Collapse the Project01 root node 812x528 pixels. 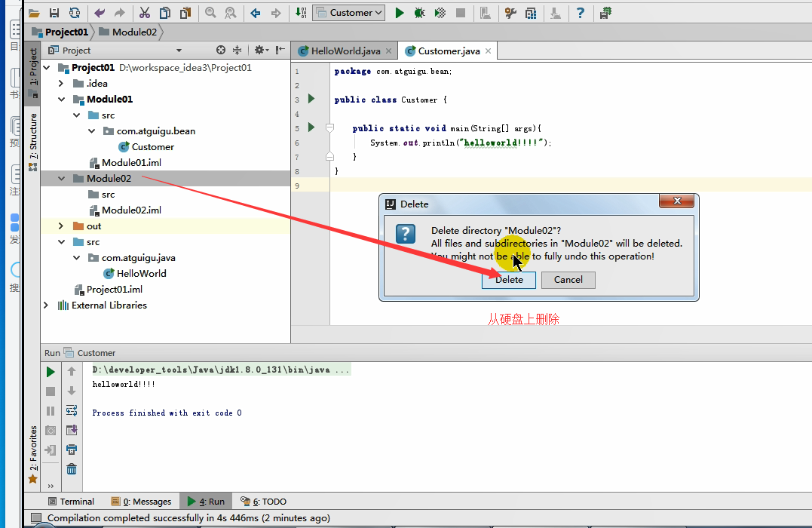coord(47,67)
